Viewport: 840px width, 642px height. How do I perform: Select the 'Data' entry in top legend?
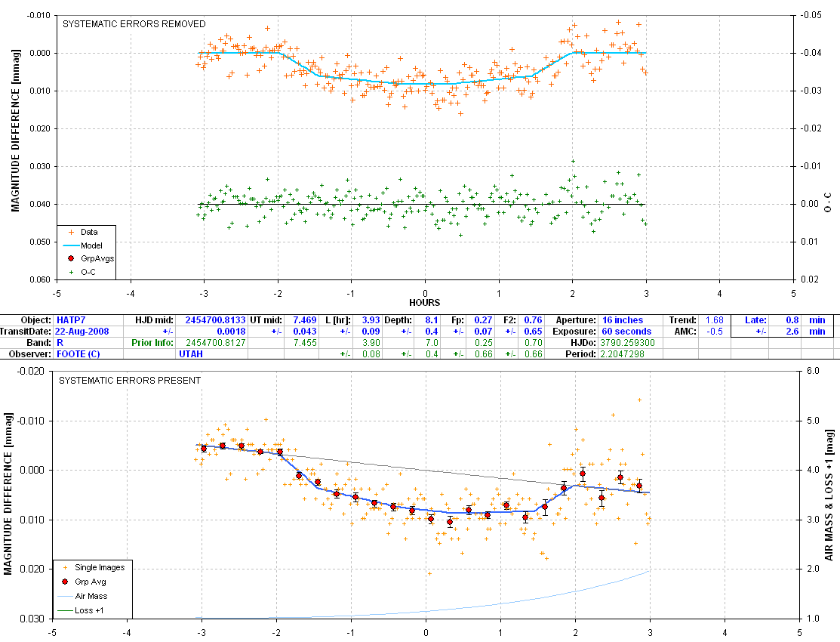pyautogui.click(x=89, y=232)
